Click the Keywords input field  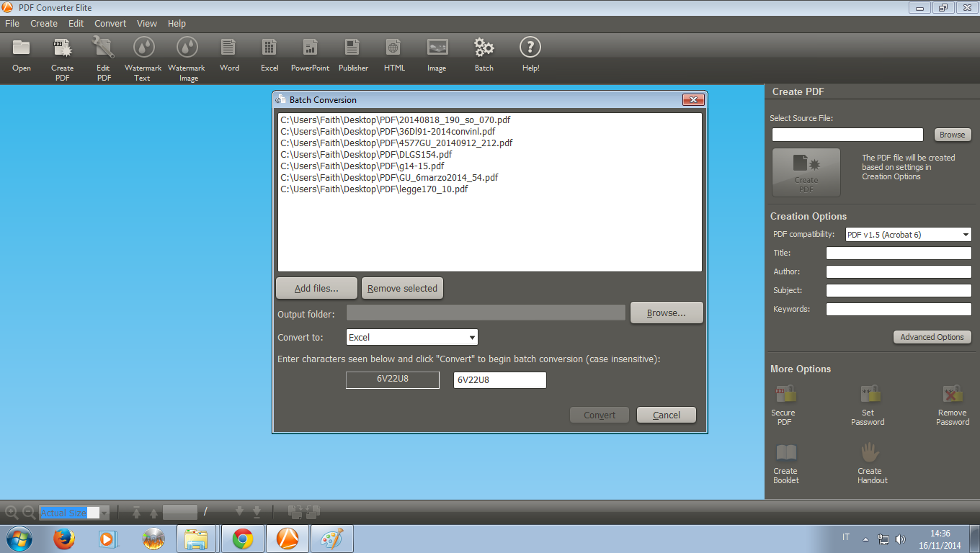tap(899, 310)
